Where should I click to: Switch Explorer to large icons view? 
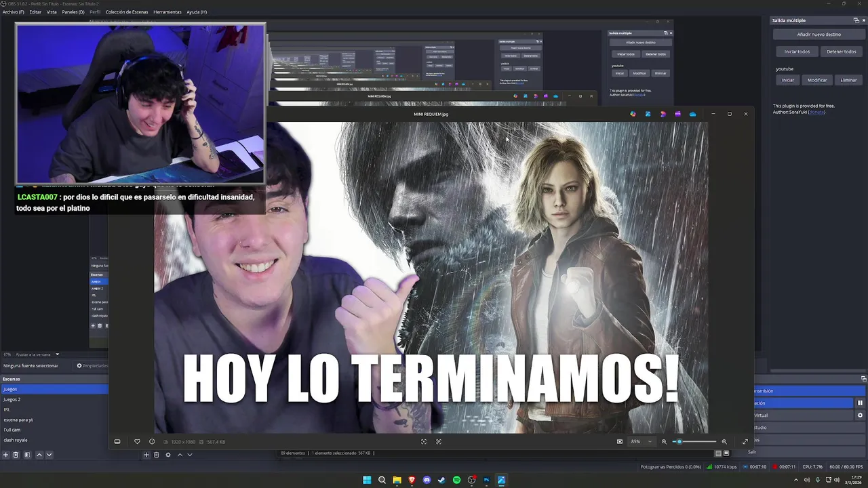tap(726, 453)
